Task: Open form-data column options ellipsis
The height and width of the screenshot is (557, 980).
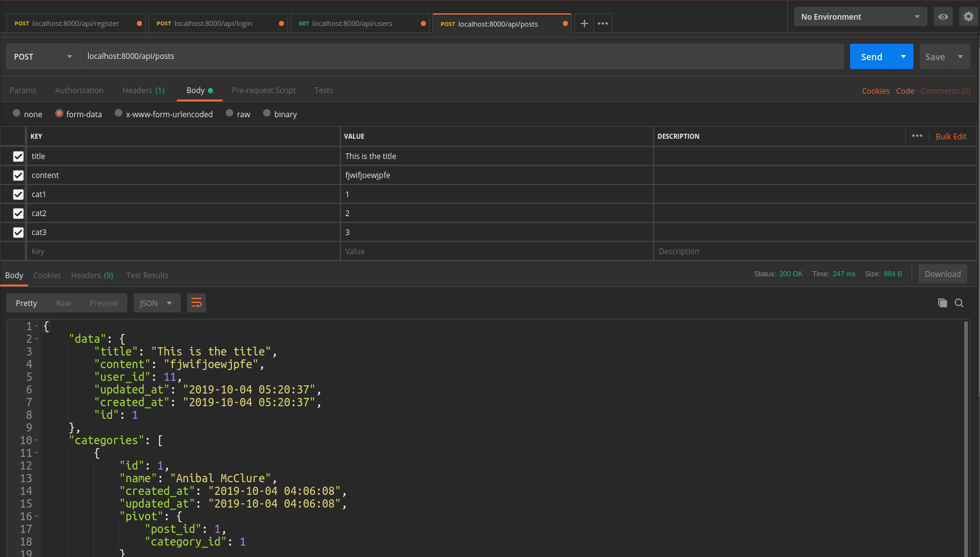Action: (917, 136)
